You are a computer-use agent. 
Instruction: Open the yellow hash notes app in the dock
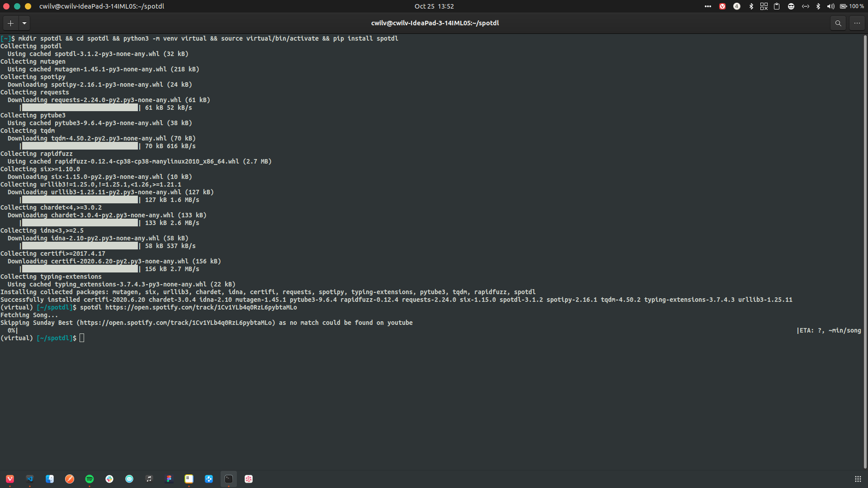click(189, 479)
